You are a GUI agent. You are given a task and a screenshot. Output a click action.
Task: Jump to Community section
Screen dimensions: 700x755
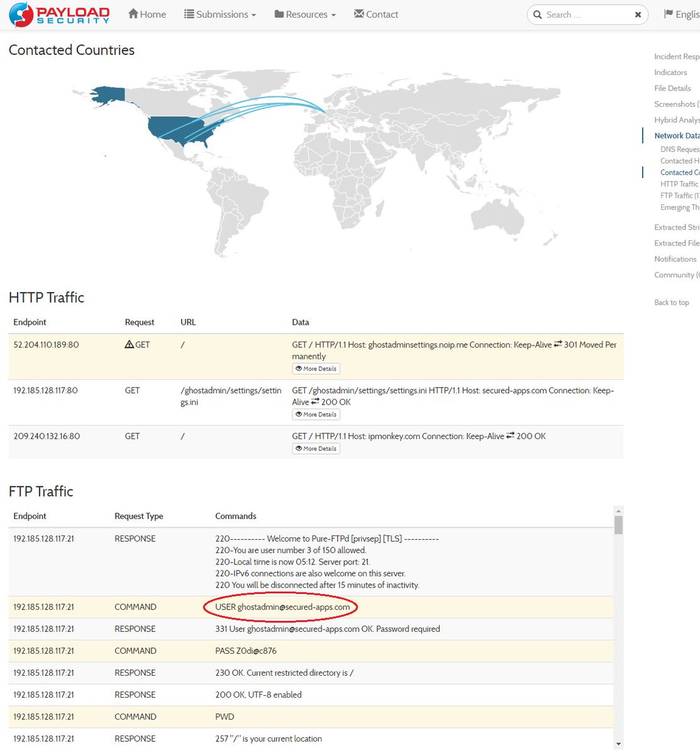(x=677, y=274)
